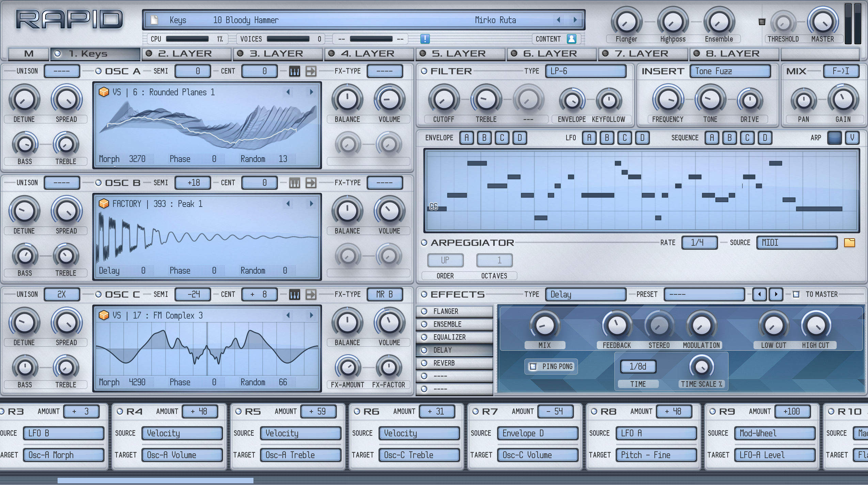Viewport: 868px width, 485px height.
Task: Toggle the THRESHOLD limiter square
Action: (762, 22)
